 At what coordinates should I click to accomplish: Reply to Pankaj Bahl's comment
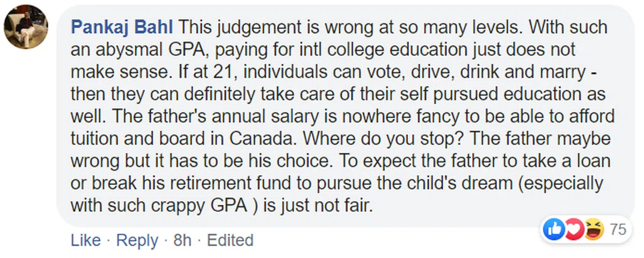(137, 240)
